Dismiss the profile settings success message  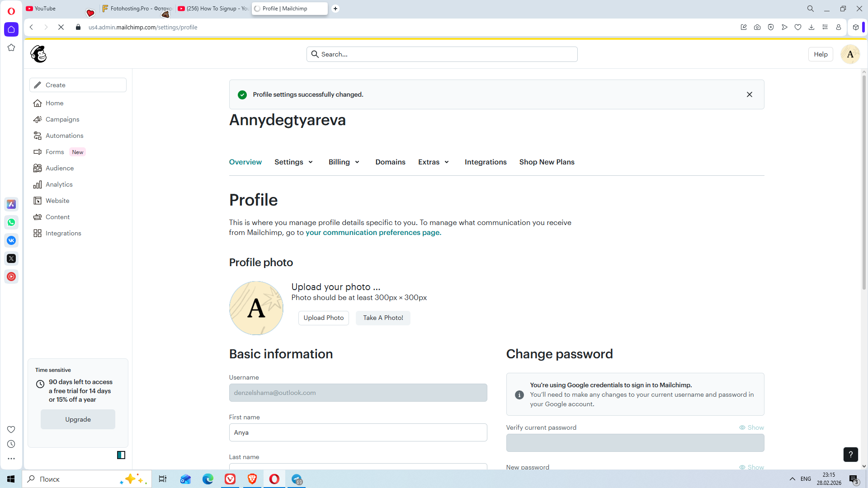tap(750, 94)
